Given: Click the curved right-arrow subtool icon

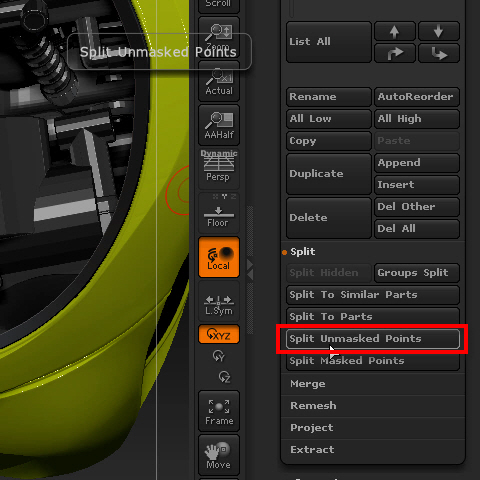Looking at the screenshot, I should (395, 53).
